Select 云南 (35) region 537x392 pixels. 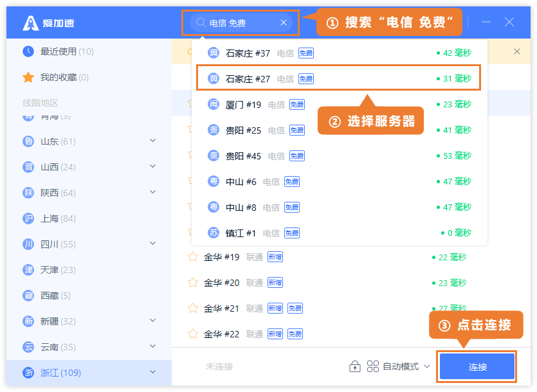click(x=89, y=347)
